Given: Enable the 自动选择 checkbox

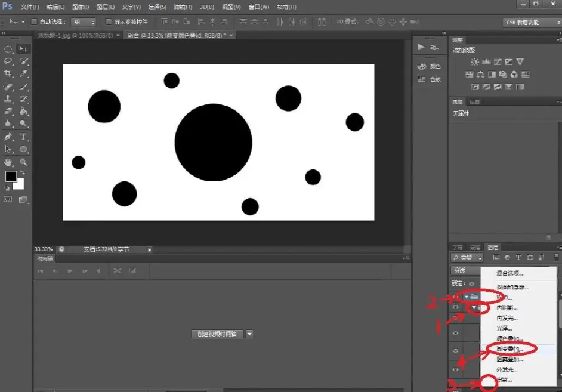Looking at the screenshot, I should click(34, 22).
